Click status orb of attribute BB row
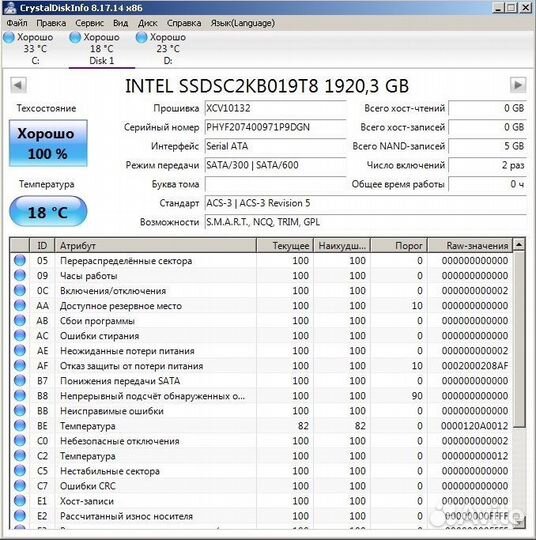The image size is (536, 540). click(20, 411)
